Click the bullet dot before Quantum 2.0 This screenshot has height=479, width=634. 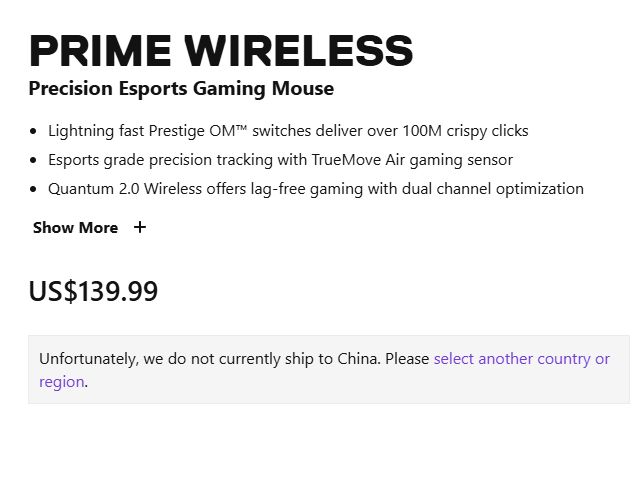(x=34, y=189)
